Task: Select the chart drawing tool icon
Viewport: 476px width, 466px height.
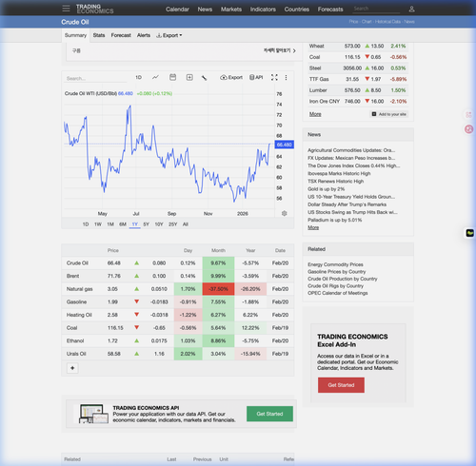Action: (205, 78)
